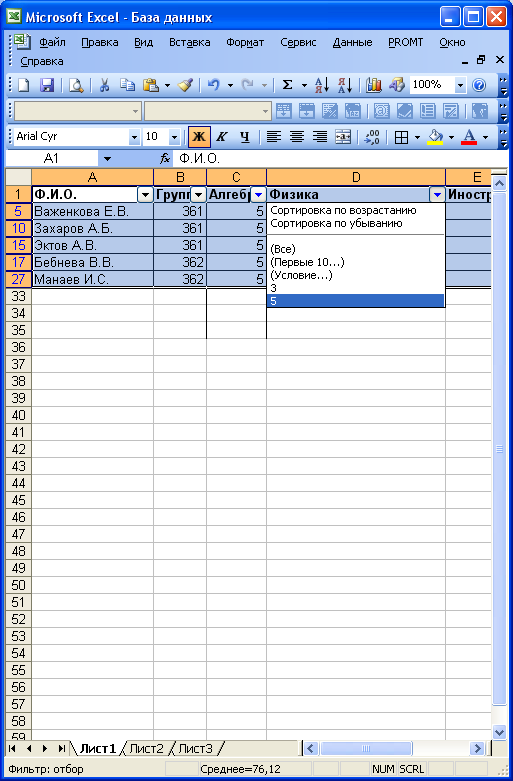Decrease decimal places icon
Viewport: 513px width, 781px height.
pos(372,136)
